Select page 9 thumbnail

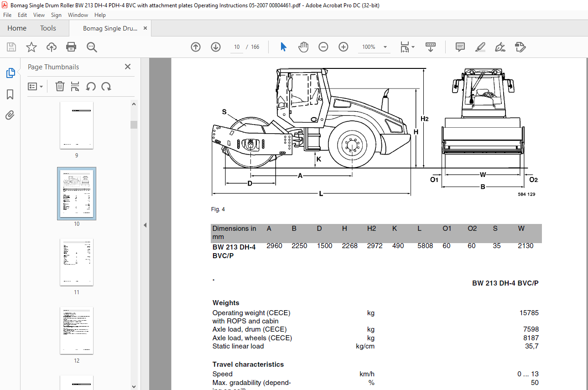(77, 125)
